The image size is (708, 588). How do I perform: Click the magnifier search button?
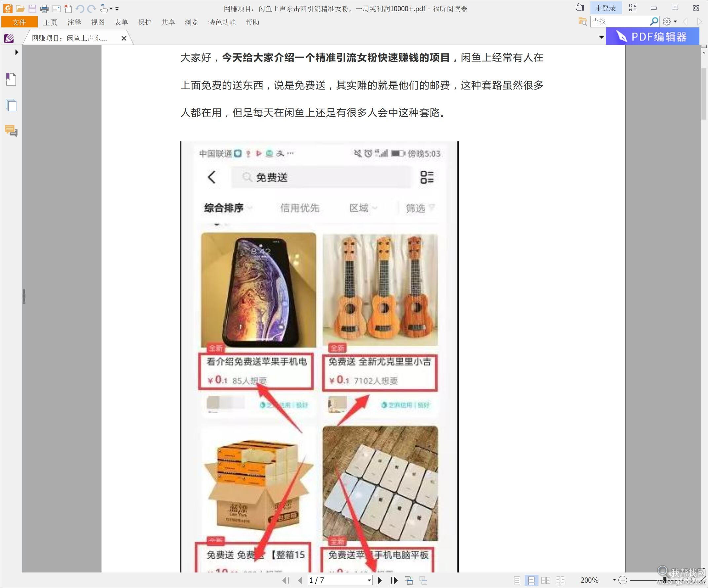point(654,21)
